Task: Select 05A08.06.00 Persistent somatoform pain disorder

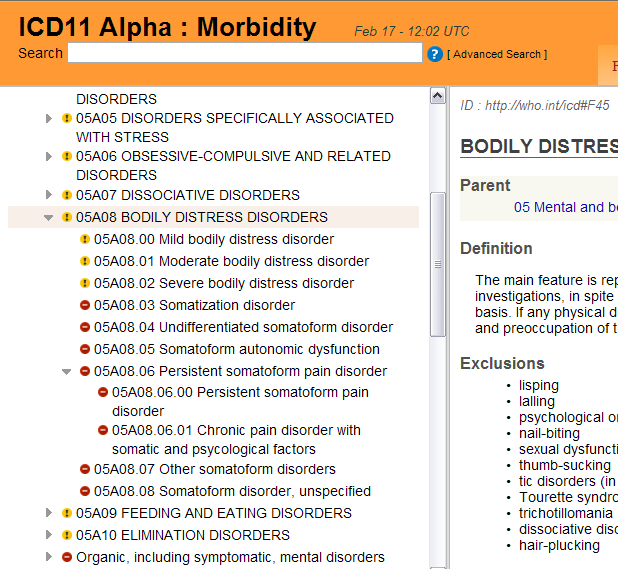Action: (240, 402)
